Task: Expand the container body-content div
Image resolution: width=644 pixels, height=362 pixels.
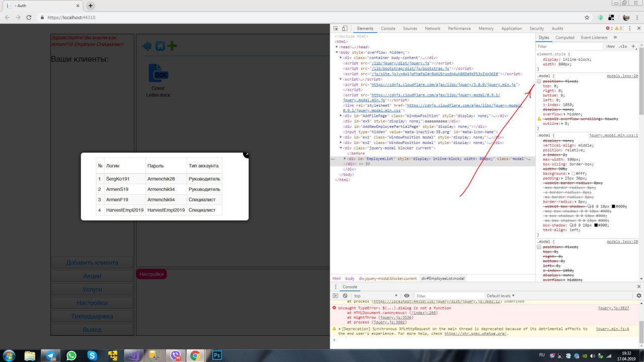Action: coord(341,58)
